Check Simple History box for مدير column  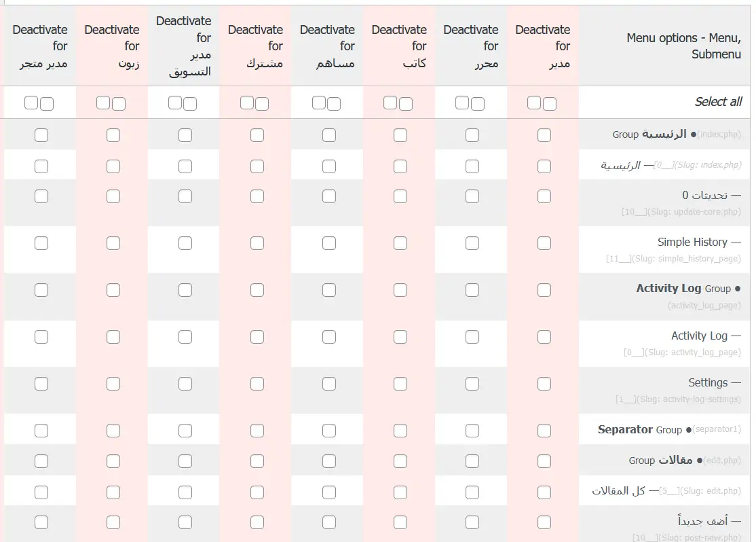pos(544,243)
